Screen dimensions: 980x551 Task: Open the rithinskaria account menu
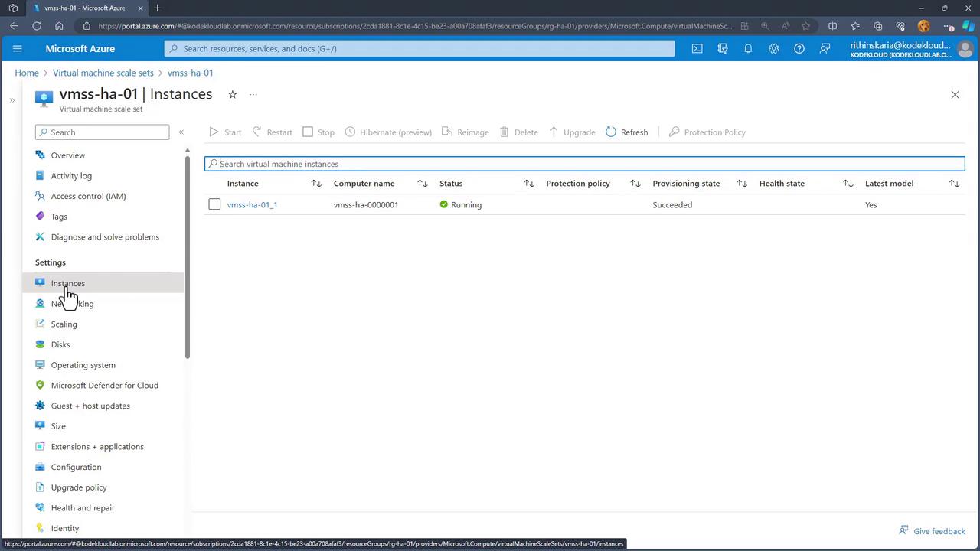[x=910, y=49]
